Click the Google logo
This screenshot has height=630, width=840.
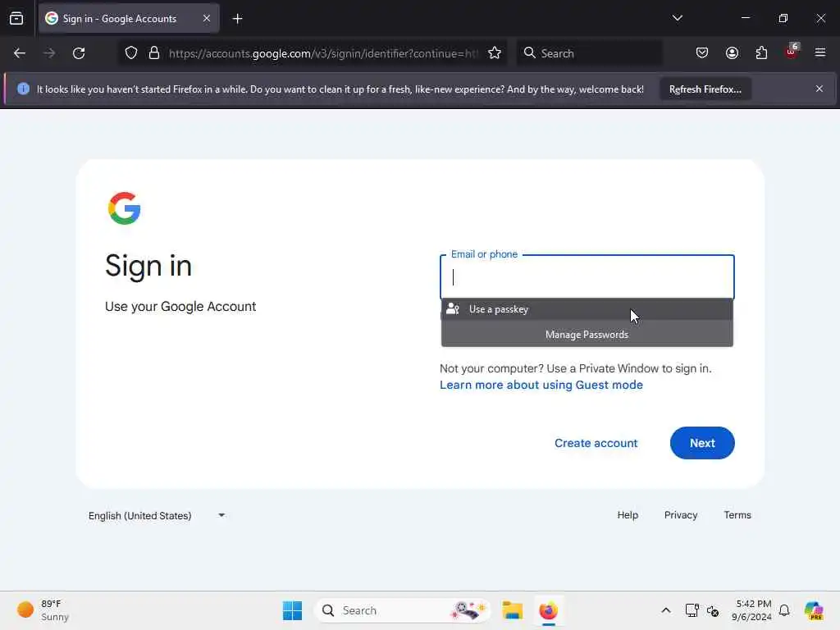point(125,208)
